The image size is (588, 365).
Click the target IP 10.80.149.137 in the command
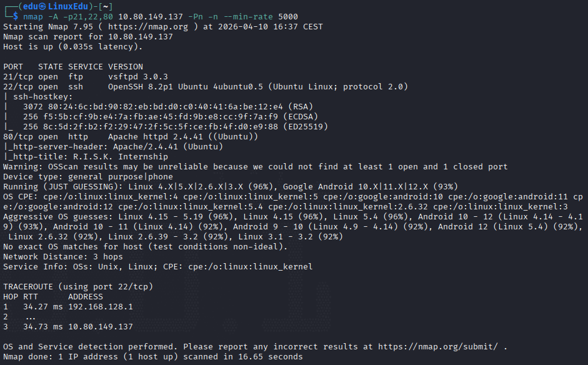[x=151, y=17]
